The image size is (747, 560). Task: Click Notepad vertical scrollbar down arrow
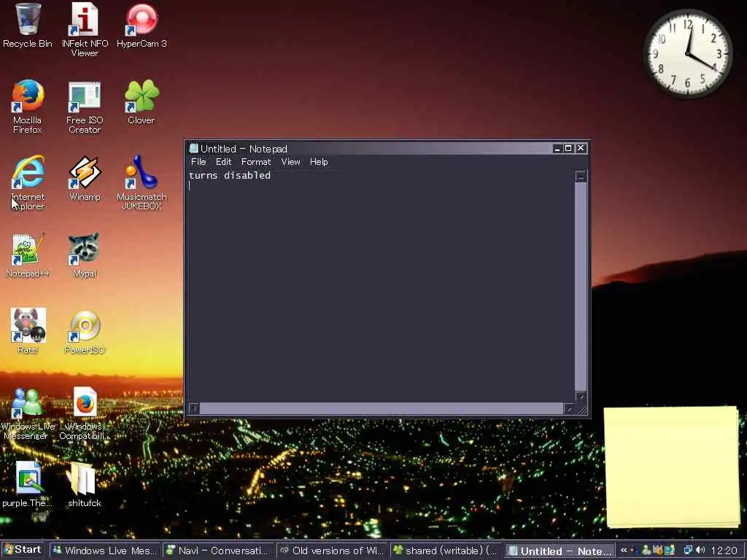point(580,396)
